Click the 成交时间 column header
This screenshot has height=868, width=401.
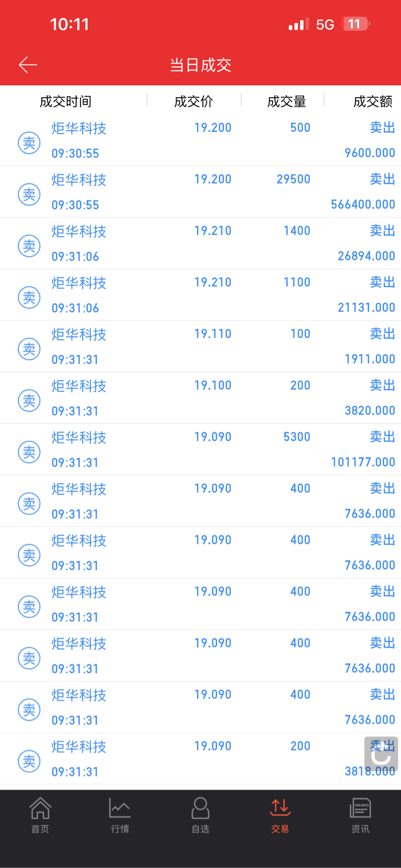click(66, 101)
